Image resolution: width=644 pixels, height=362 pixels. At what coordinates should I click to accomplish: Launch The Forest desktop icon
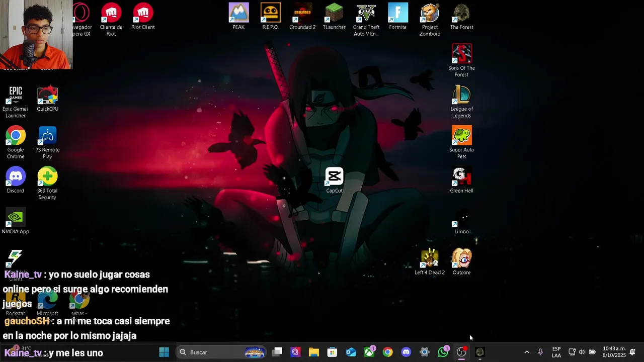click(461, 17)
